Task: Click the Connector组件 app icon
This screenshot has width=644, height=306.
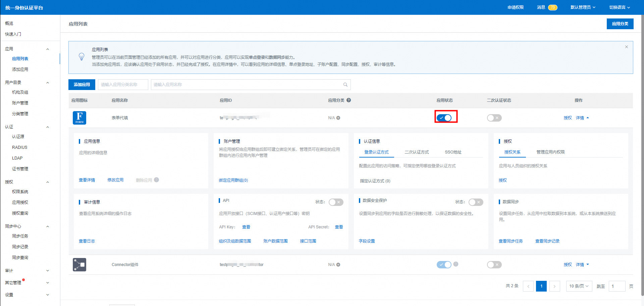Action: 79,265
